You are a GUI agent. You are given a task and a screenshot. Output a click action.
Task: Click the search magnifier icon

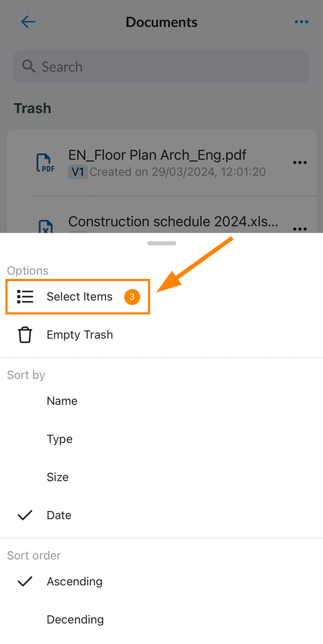29,66
